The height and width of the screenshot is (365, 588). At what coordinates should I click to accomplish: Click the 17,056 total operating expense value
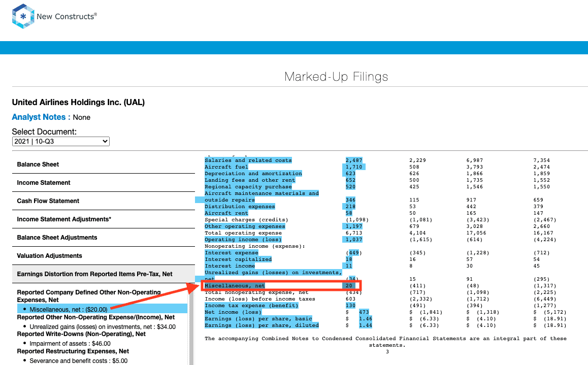click(476, 233)
